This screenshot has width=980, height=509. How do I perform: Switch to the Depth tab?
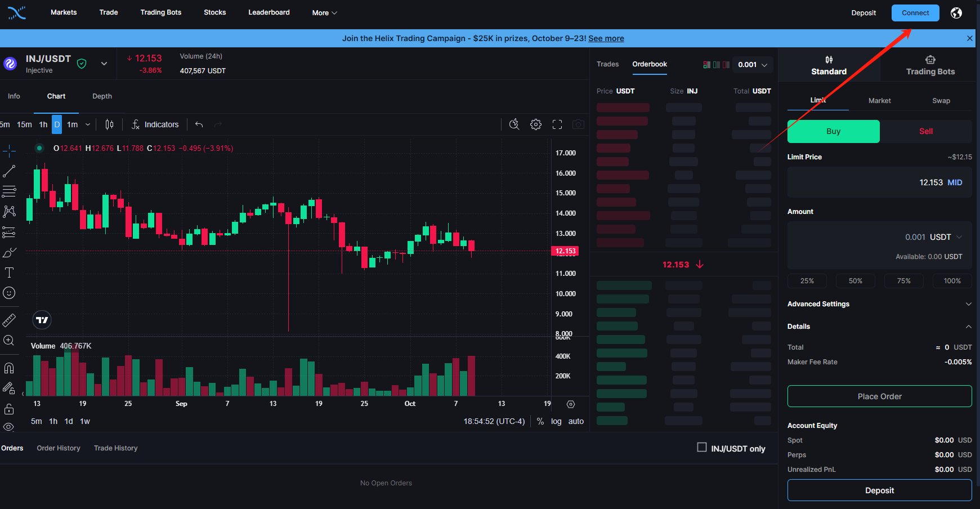(x=102, y=96)
